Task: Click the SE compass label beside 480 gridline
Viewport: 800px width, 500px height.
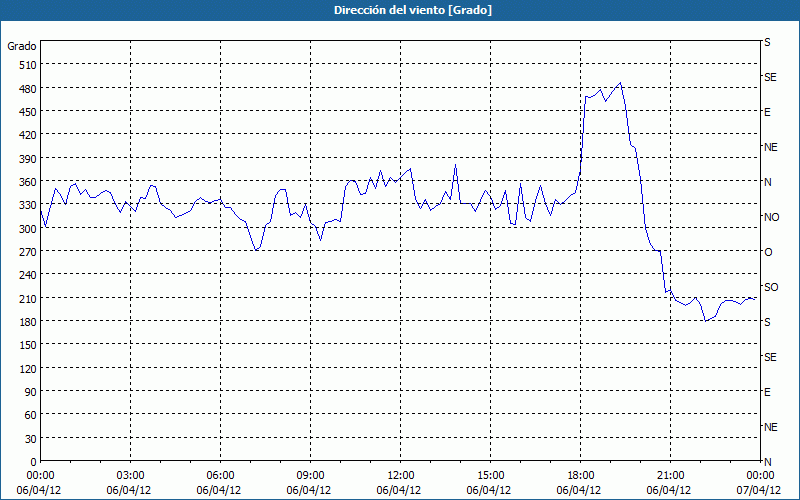Action: coord(770,78)
